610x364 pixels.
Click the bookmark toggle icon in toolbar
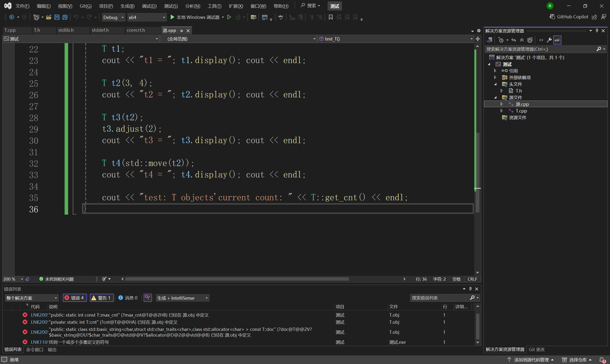click(x=330, y=17)
